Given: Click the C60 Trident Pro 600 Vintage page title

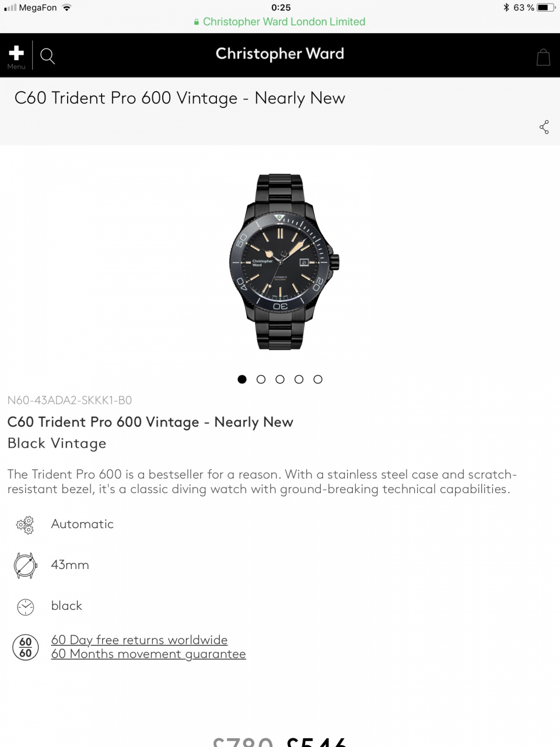Looking at the screenshot, I should point(180,98).
